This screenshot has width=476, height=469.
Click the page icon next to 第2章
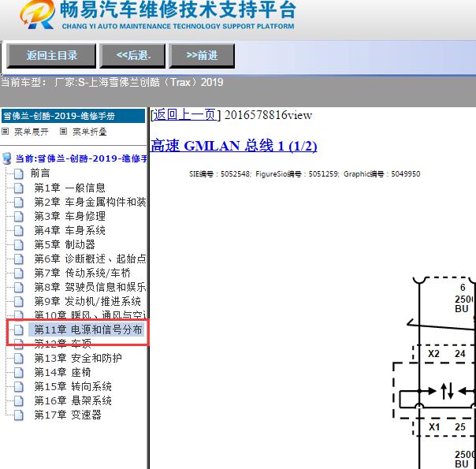click(x=18, y=202)
